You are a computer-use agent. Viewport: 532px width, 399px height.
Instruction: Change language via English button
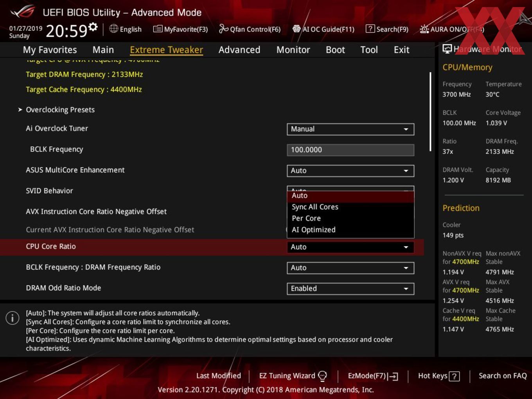click(125, 29)
